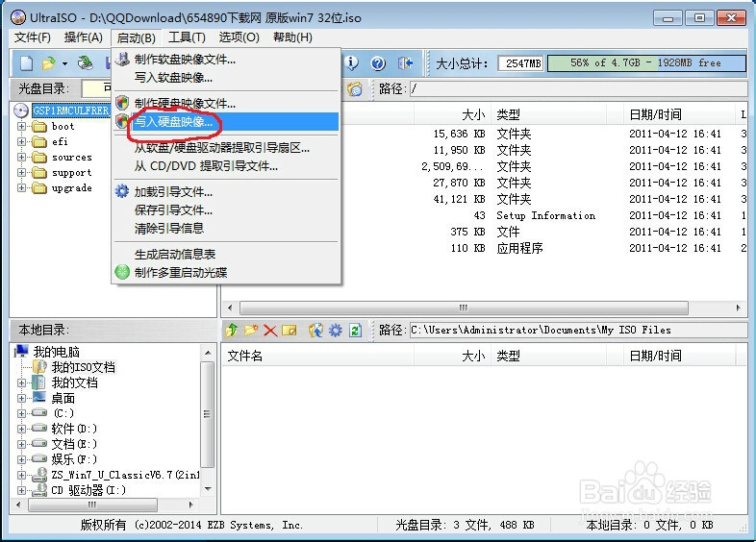Expand the 我的文档 tree node
This screenshot has width=756, height=542.
point(21,382)
